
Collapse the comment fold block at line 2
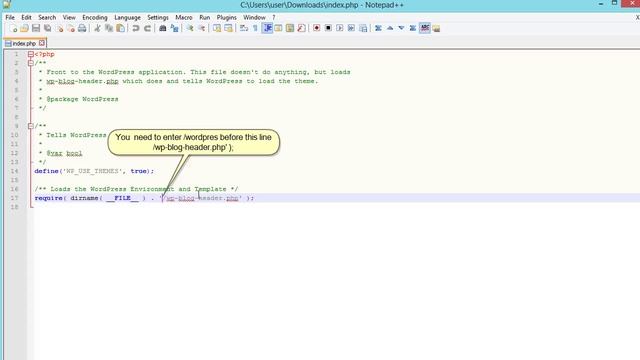click(31, 63)
